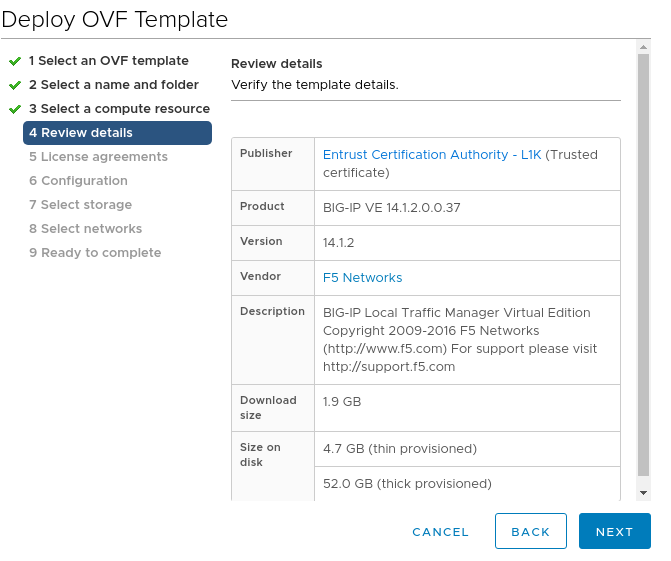Screen dimensions: 671x561
Task: Click the green checkmark beside Select a name and folder
Action: tap(15, 85)
